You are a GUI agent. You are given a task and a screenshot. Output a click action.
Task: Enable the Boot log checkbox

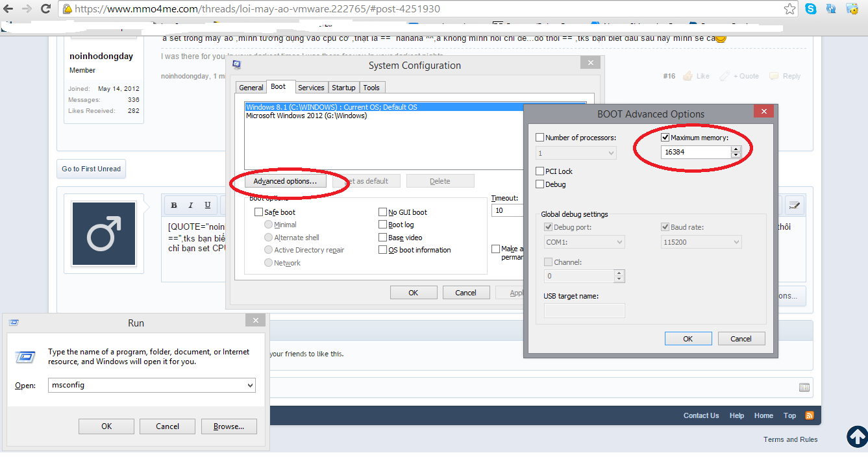[383, 225]
